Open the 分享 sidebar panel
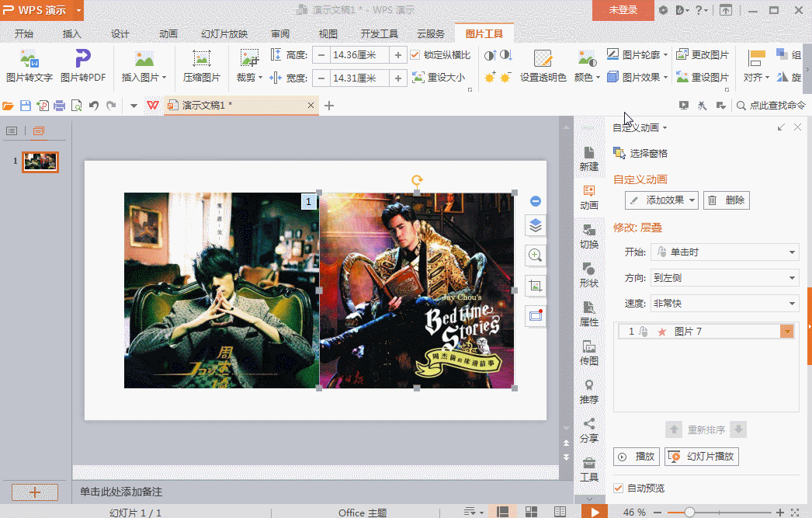The height and width of the screenshot is (518, 812). [588, 431]
